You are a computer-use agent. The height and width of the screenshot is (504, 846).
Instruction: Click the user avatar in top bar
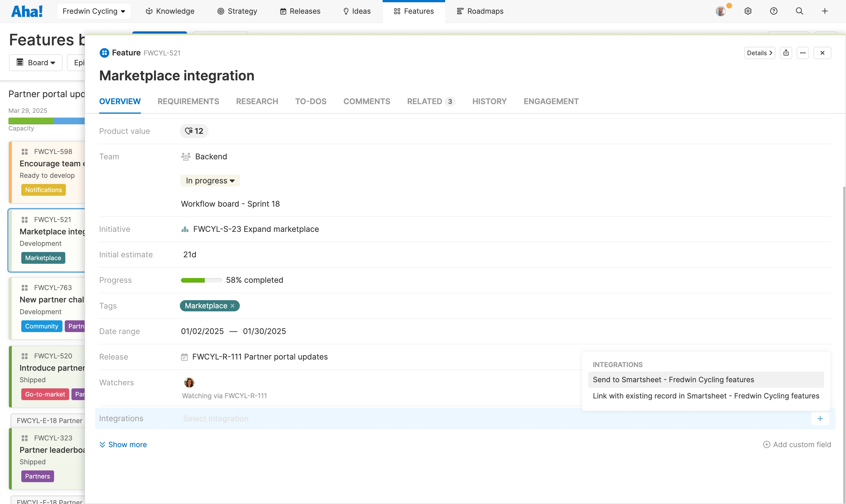click(x=720, y=11)
